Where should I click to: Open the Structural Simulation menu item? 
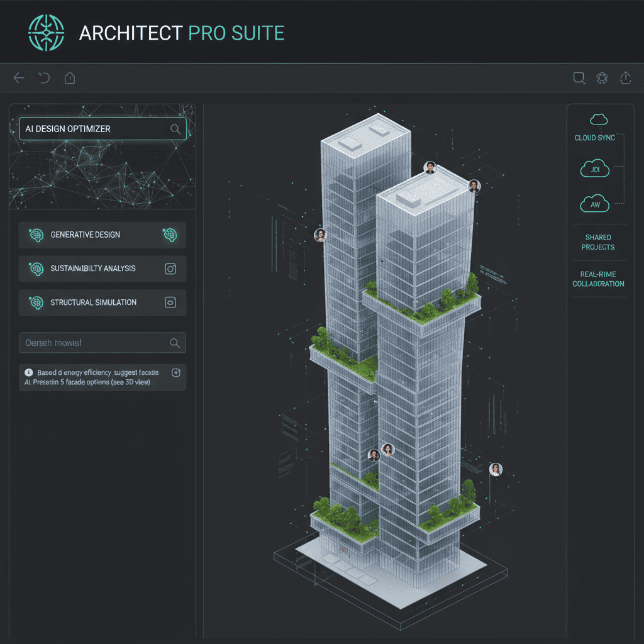[93, 303]
